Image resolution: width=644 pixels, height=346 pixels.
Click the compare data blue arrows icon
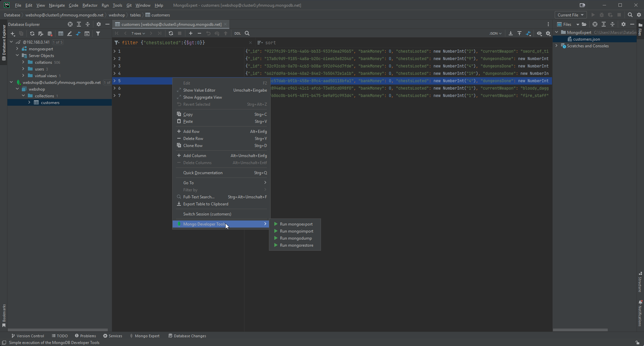point(528,33)
